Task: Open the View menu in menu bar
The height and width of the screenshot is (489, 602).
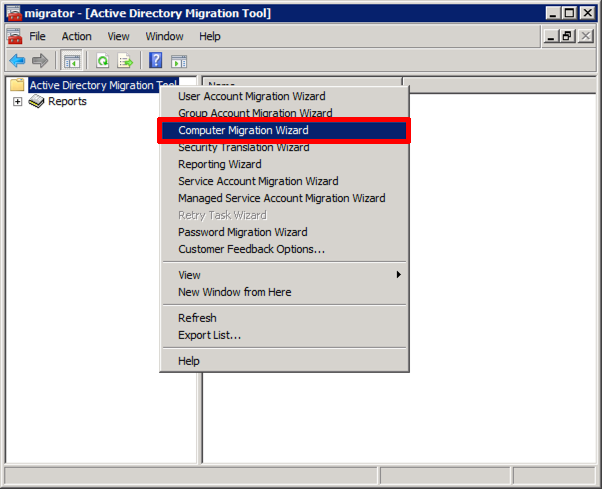Action: [118, 36]
